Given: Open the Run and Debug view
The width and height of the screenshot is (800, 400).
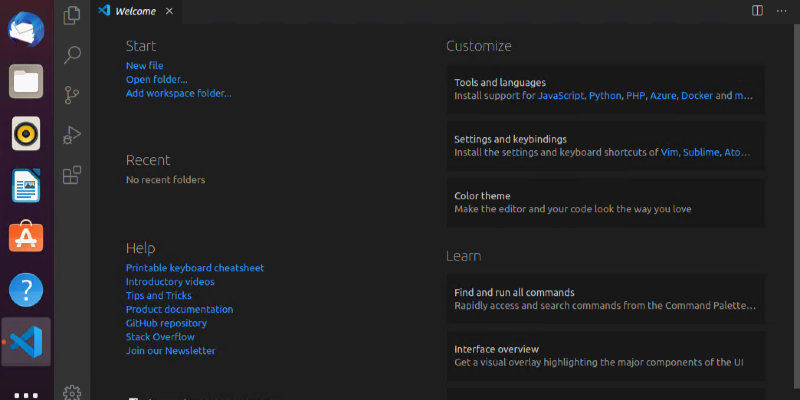Looking at the screenshot, I should click(72, 135).
